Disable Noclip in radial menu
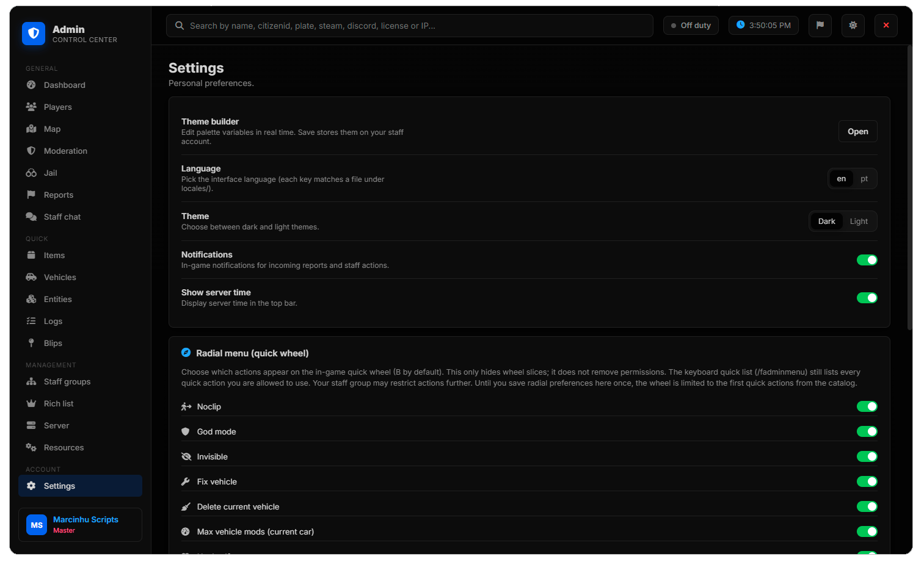924x562 pixels. (x=867, y=406)
